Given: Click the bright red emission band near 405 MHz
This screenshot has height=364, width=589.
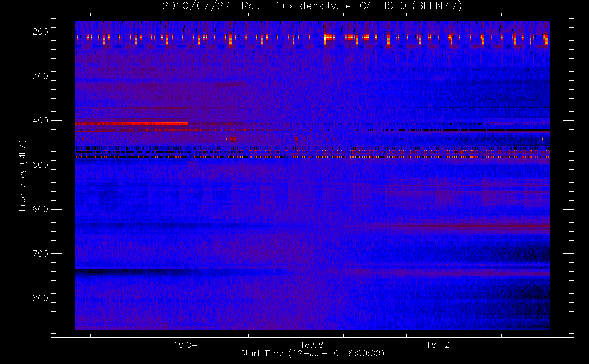Looking at the screenshot, I should 132,123.
